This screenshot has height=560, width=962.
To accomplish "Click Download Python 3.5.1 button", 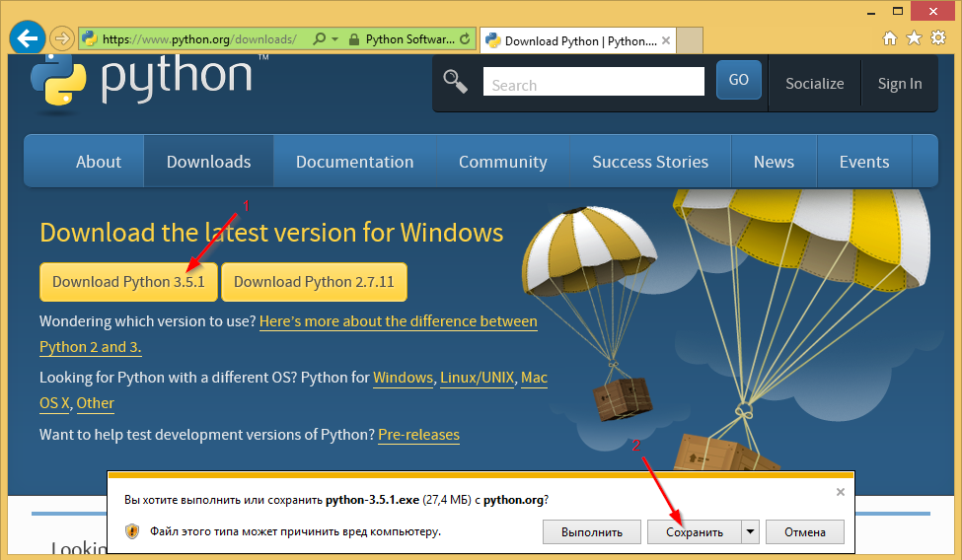I will coord(128,282).
